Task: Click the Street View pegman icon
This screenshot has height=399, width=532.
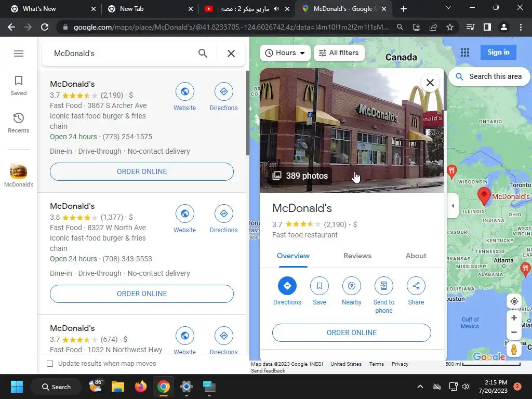Action: coord(514,349)
